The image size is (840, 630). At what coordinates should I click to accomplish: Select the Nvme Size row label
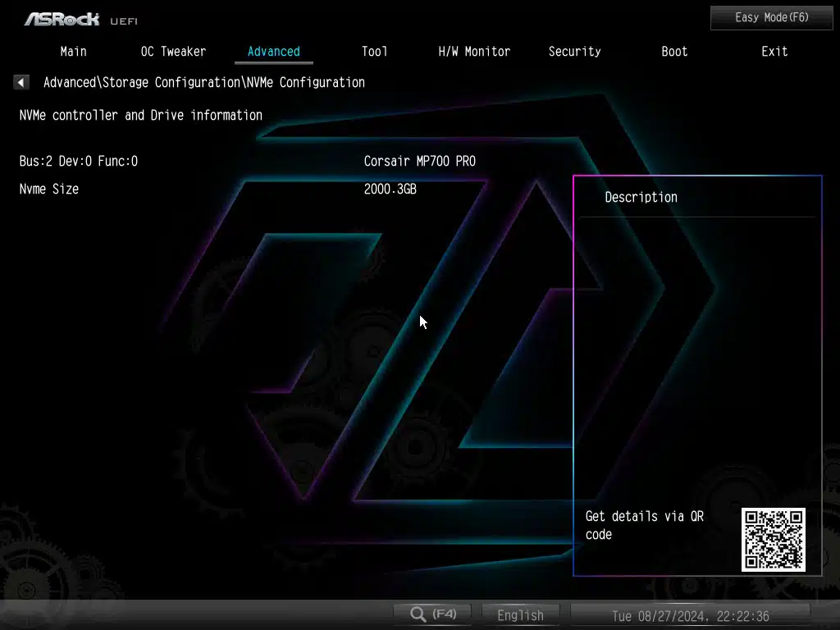pos(49,189)
